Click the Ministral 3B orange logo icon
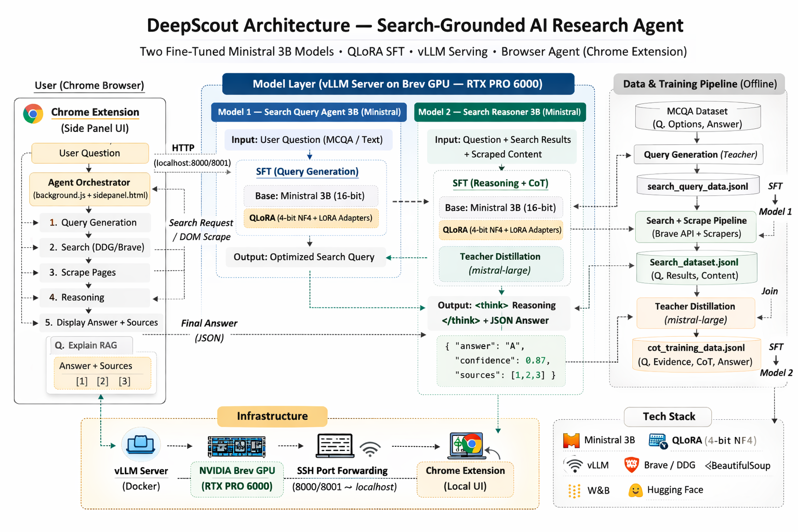798x532 pixels. click(x=571, y=441)
